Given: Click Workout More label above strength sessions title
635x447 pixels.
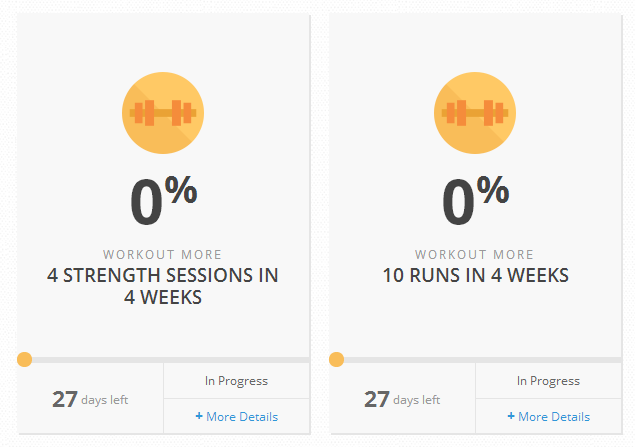Looking at the screenshot, I should 162,255.
